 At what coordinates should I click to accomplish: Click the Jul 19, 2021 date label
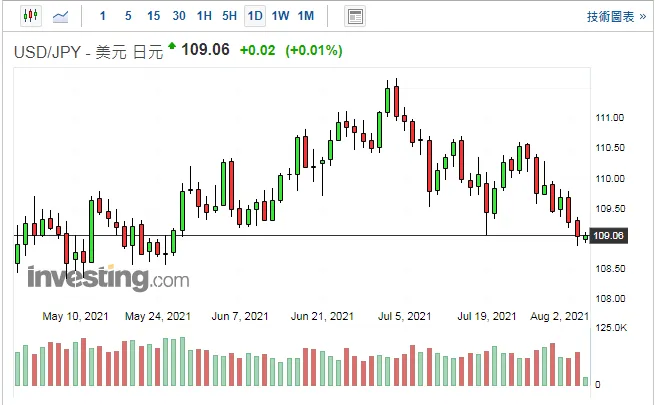pos(487,316)
